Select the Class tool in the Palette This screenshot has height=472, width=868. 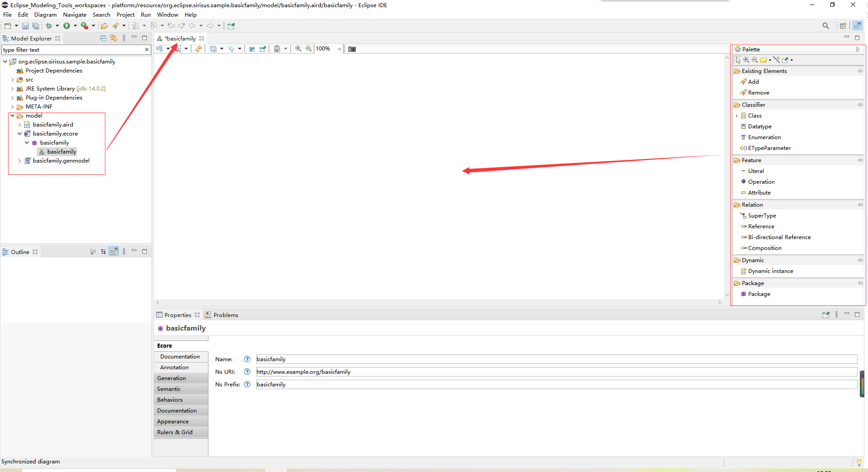point(755,116)
